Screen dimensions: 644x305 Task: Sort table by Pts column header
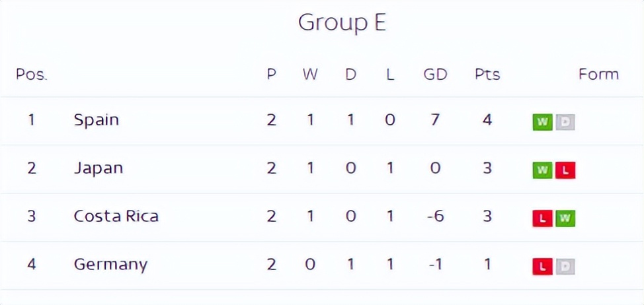[487, 74]
